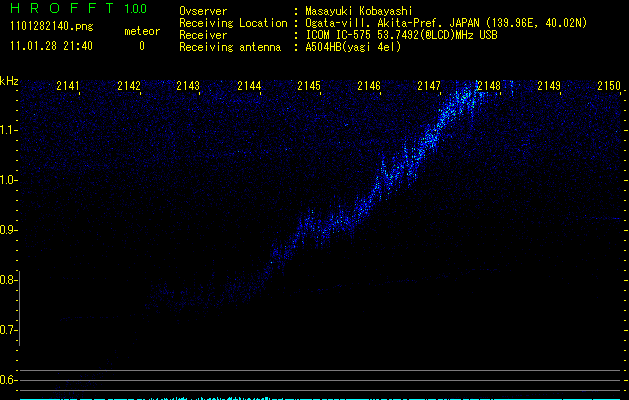Screen dimensions: 629x400
Task: Click the Ovserver label
Action: pos(203,11)
